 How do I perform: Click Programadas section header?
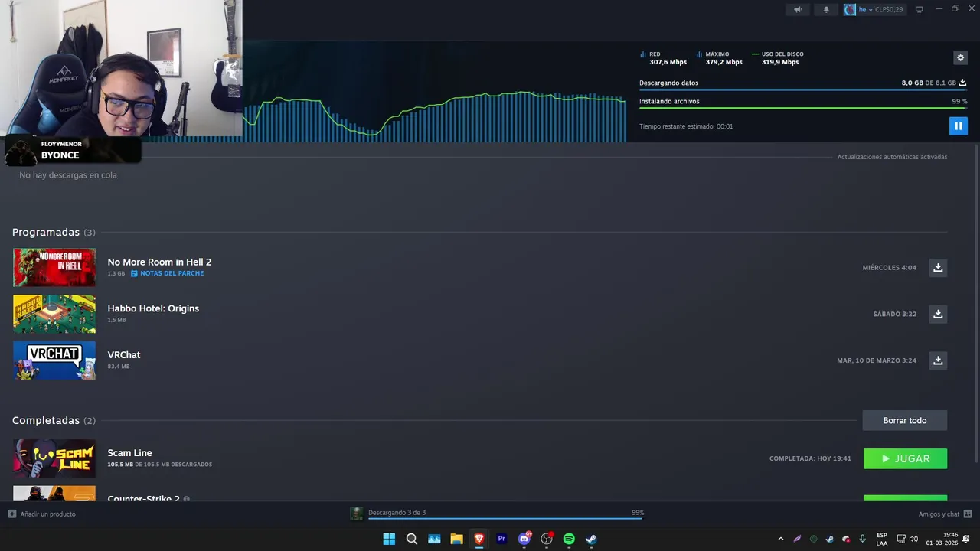coord(54,232)
